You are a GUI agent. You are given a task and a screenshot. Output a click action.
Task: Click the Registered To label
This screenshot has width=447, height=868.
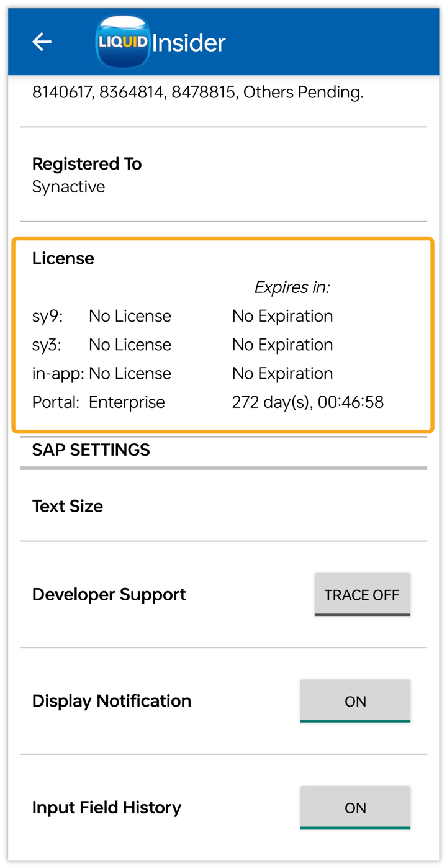(87, 164)
